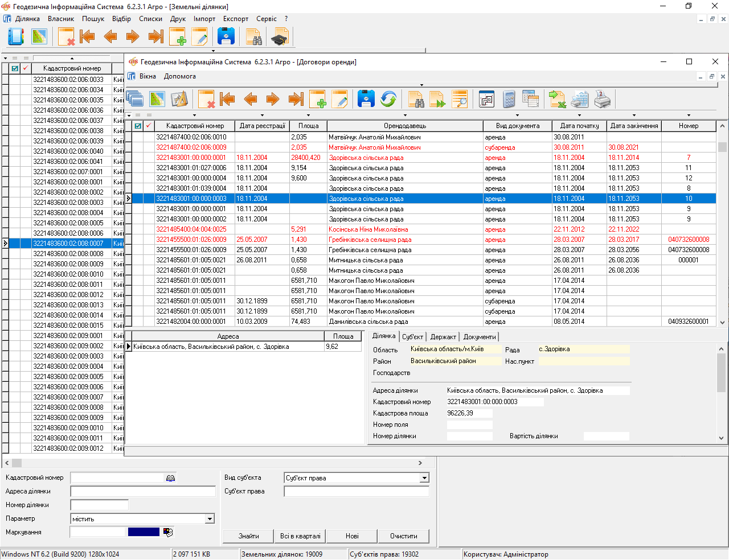This screenshot has height=560, width=729.
Task: Click red checkmark column header in contracts table
Action: (x=149, y=126)
